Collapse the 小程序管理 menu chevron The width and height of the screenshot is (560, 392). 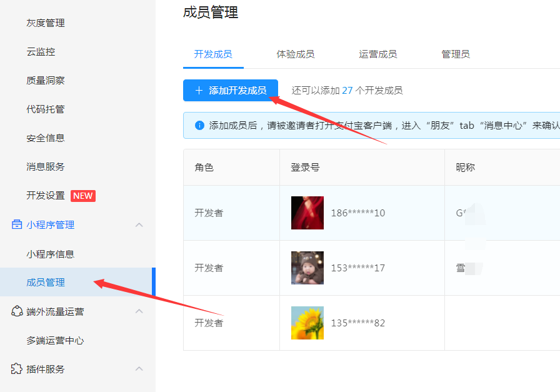point(139,225)
